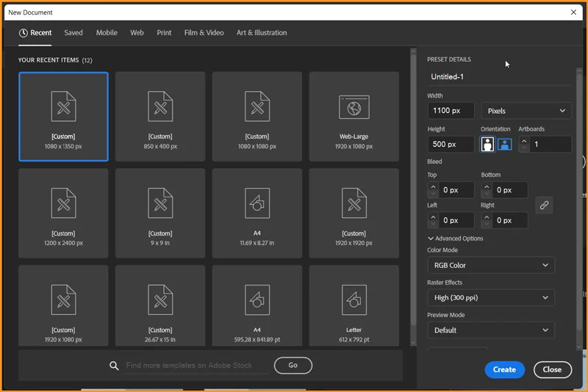Open the Pixels units dropdown
The height and width of the screenshot is (392, 588).
click(526, 111)
